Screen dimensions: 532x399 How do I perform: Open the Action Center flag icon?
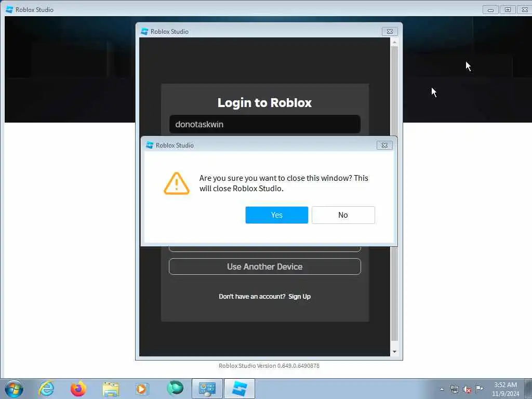point(479,389)
